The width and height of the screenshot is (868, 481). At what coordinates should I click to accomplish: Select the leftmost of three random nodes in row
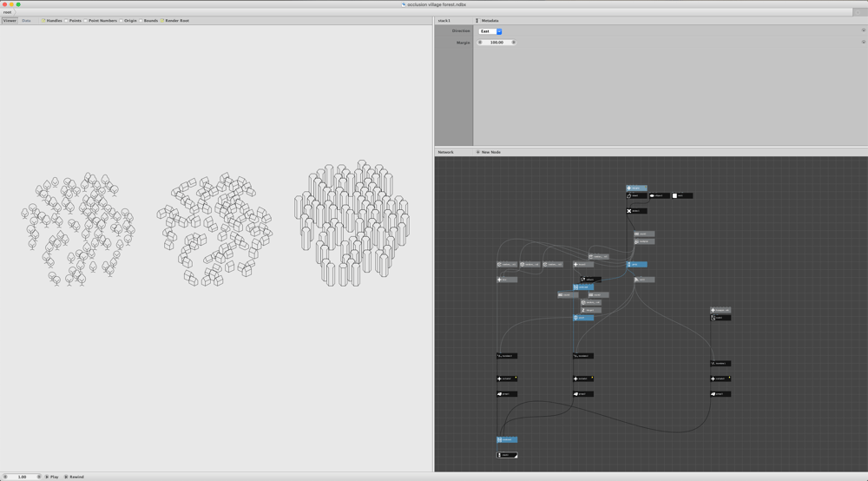point(507,265)
